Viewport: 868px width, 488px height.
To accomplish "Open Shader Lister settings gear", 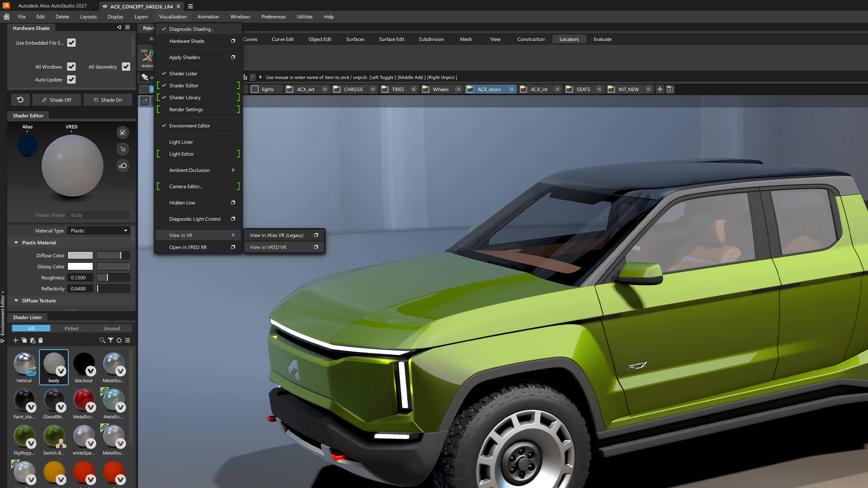I will click(x=119, y=340).
